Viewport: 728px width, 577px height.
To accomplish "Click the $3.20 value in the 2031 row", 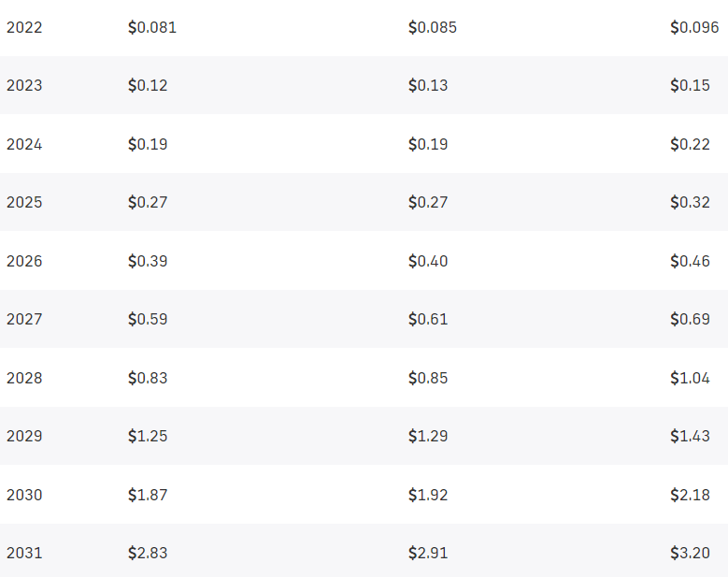I will coord(690,554).
